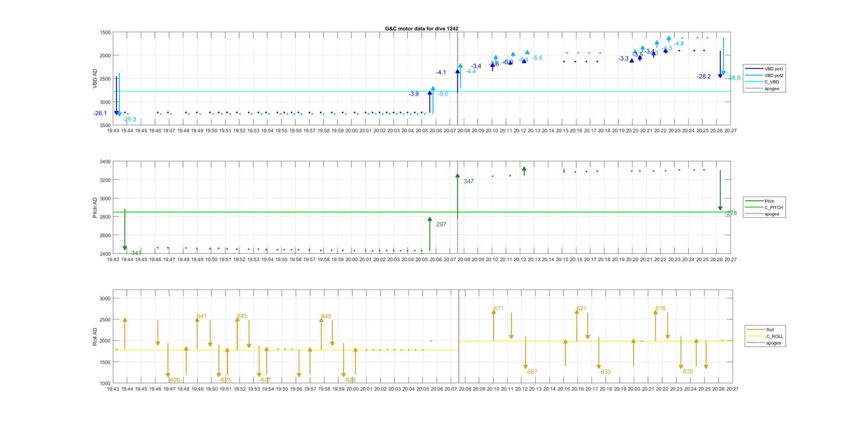The width and height of the screenshot is (868, 430).
Task: Click the '-341' label in the Pitch plot
Action: [135, 253]
